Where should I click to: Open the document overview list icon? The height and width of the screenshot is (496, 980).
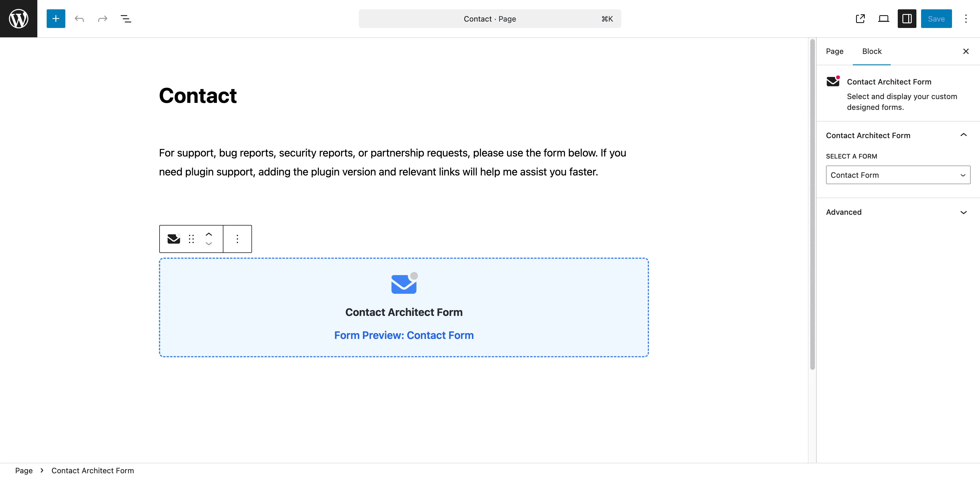[126, 19]
